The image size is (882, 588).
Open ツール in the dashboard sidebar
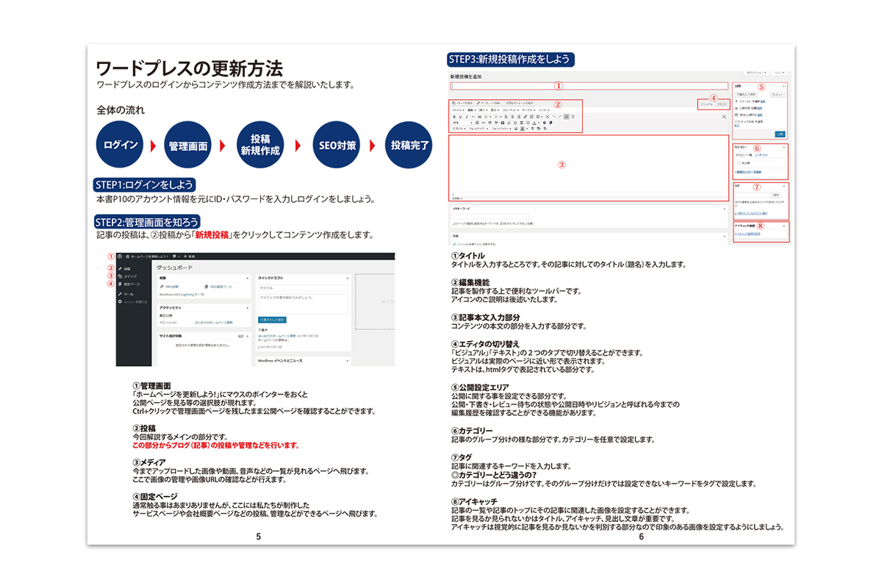pyautogui.click(x=128, y=293)
